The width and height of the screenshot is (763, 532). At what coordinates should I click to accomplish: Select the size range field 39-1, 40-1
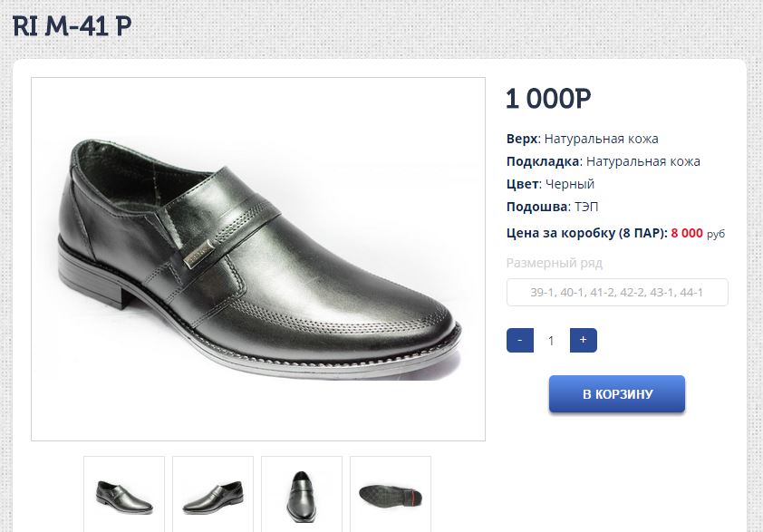pyautogui.click(x=617, y=293)
